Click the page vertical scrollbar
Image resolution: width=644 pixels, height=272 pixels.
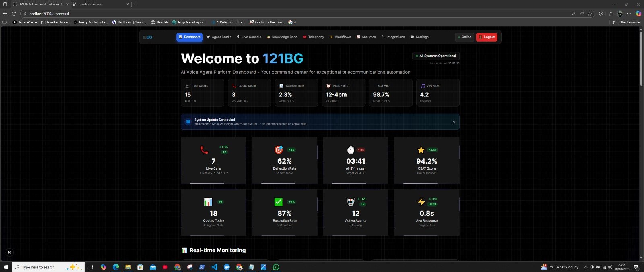pos(641,58)
